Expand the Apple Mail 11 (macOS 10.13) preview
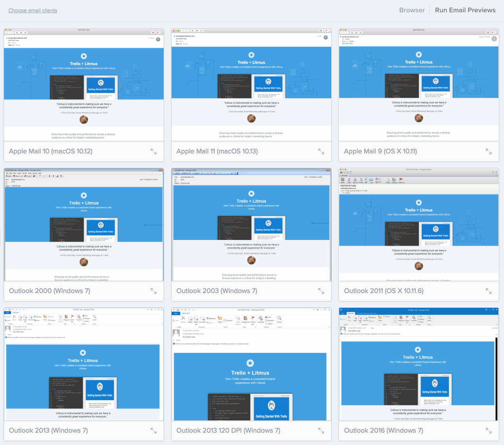This screenshot has width=504, height=445. (x=321, y=152)
